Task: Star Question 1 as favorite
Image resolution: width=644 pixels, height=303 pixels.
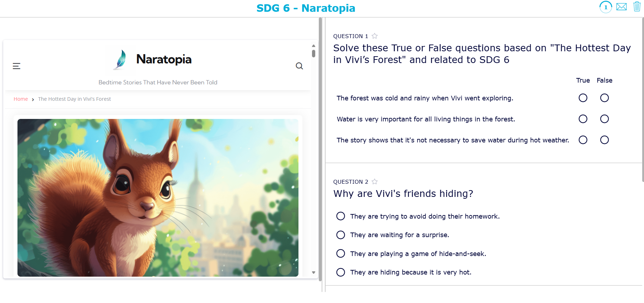Action: [x=374, y=36]
